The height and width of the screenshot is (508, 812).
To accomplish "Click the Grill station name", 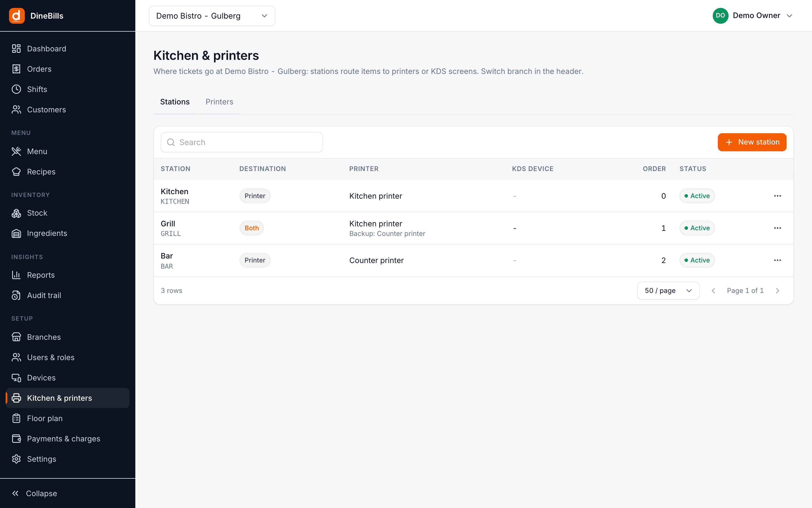I will click(x=168, y=224).
